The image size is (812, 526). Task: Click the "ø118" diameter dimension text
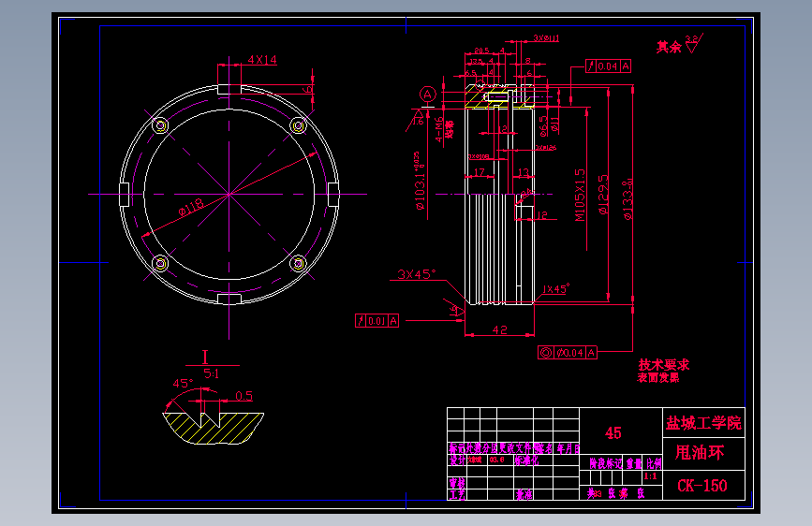[191, 208]
